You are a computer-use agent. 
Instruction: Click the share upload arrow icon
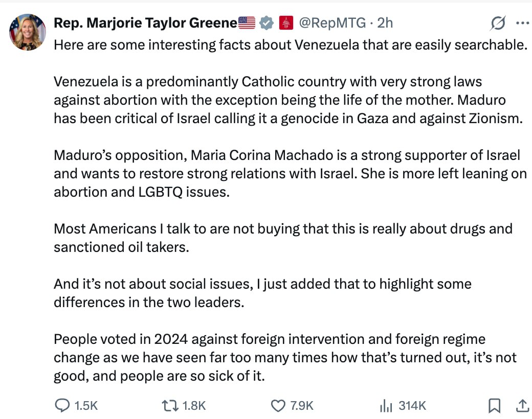(x=522, y=406)
